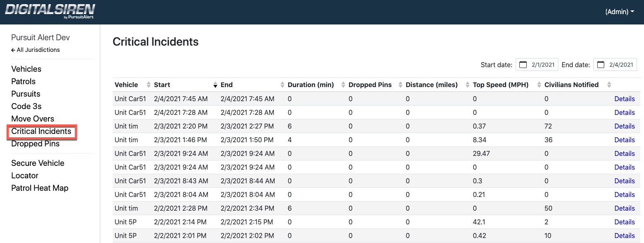Viewport: 644px width, 243px height.
Task: Click the Digital Siren logo
Action: (x=50, y=11)
